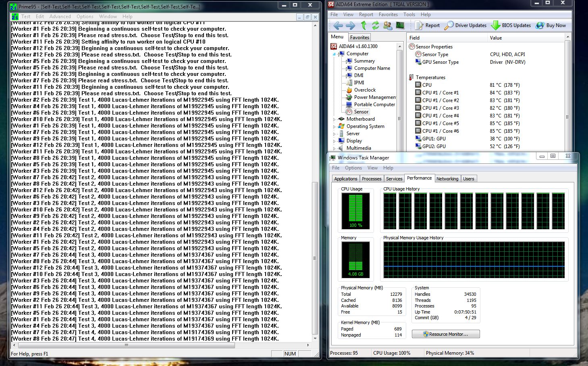Click the Back arrow in AIDA64 toolbar
The height and width of the screenshot is (366, 588).
[338, 25]
